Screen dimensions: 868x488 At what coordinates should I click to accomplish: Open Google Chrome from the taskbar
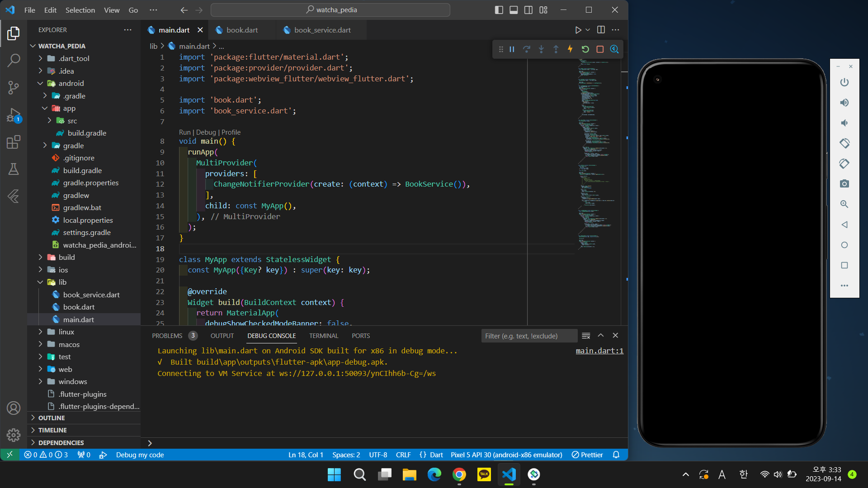(x=459, y=474)
